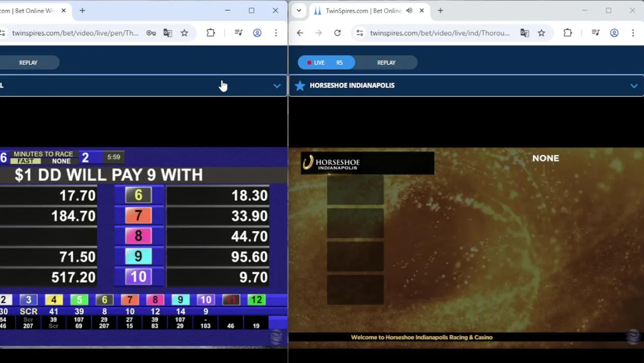Viewport: 644px width, 363px height.
Task: Switch to LIVE R5 video mode
Action: tap(326, 63)
